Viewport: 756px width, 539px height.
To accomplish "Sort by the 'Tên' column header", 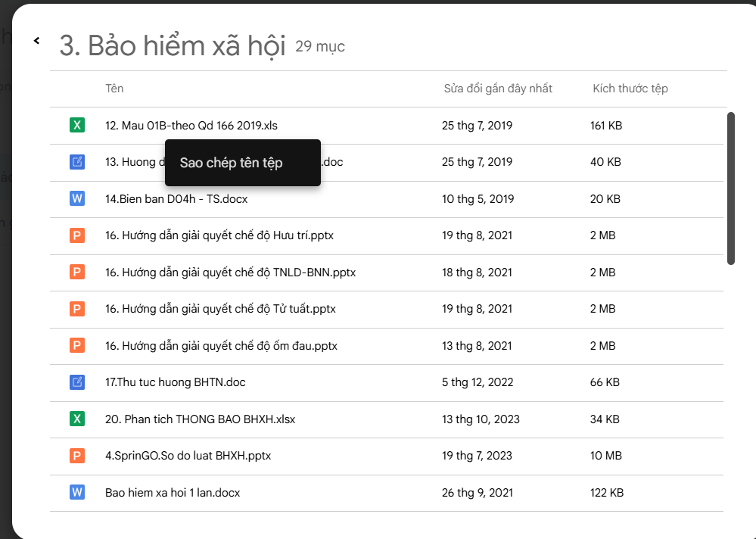I will (x=114, y=89).
